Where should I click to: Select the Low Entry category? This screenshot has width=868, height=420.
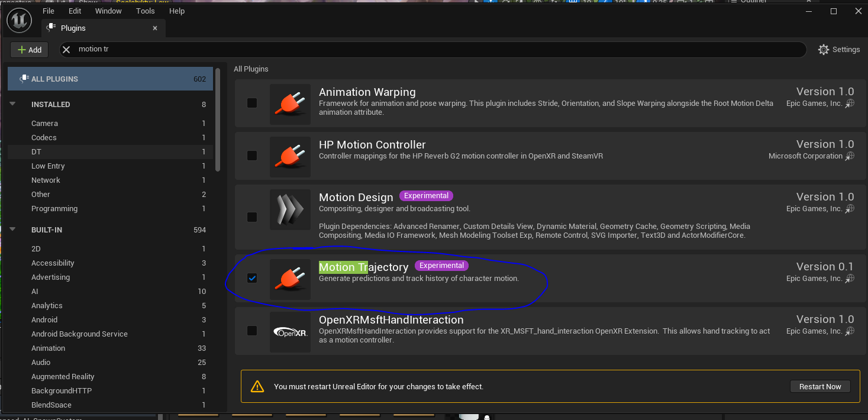[110, 166]
